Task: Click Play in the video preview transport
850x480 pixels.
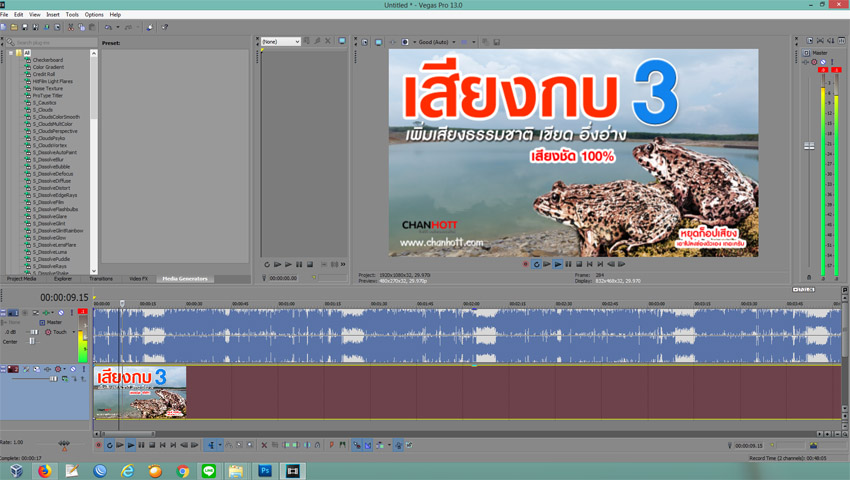Action: click(x=558, y=264)
